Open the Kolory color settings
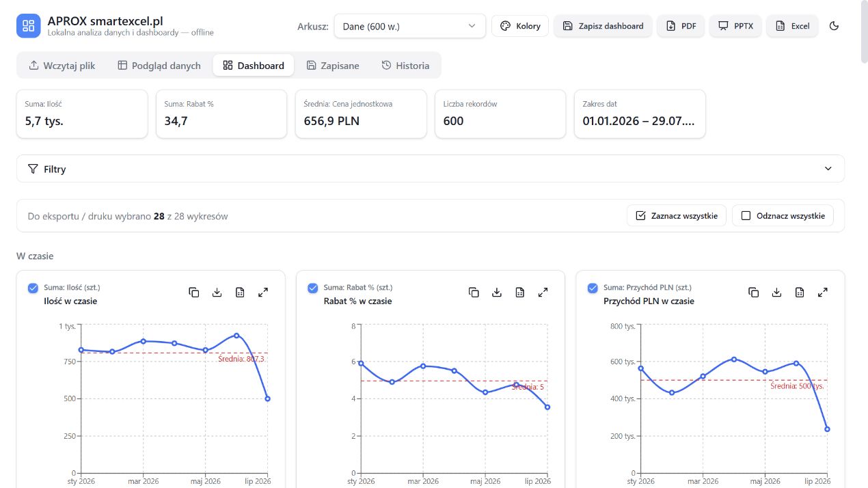This screenshot has height=488, width=868. (x=520, y=26)
